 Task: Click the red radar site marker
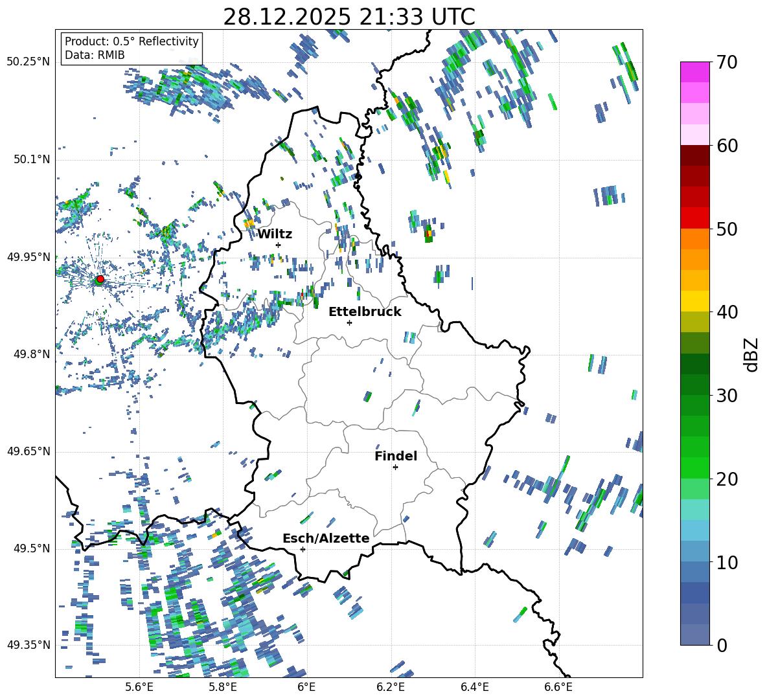(x=100, y=279)
